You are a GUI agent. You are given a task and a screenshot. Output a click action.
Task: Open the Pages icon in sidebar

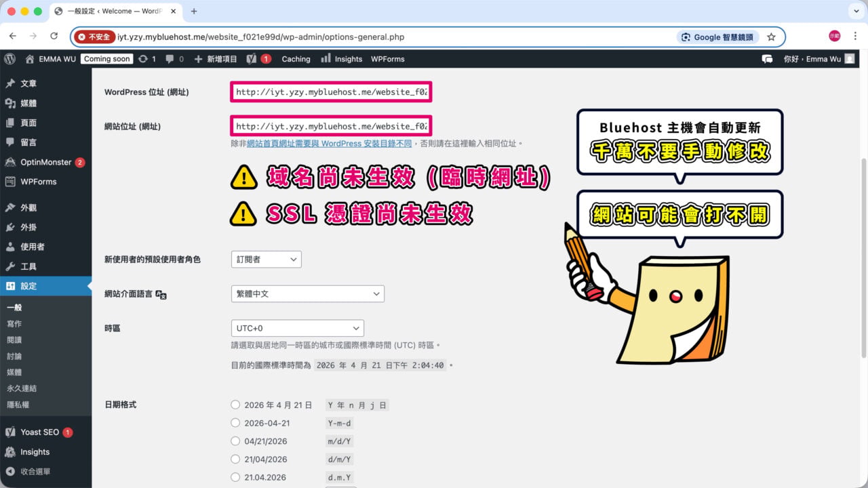(x=10, y=123)
